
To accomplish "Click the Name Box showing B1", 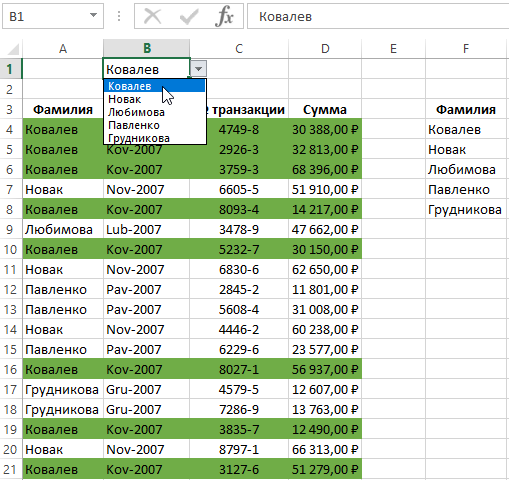I will (x=53, y=16).
